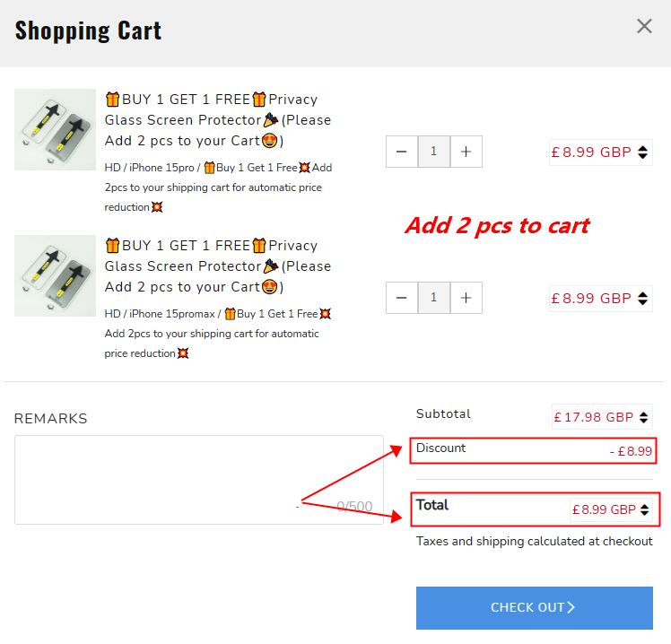Click the second item quantity field

point(433,298)
